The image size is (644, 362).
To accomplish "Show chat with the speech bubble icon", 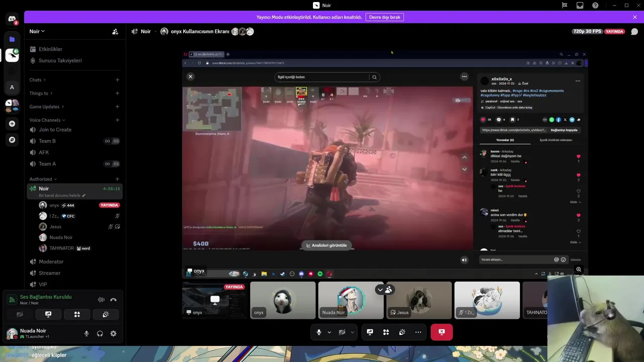I will pyautogui.click(x=634, y=31).
